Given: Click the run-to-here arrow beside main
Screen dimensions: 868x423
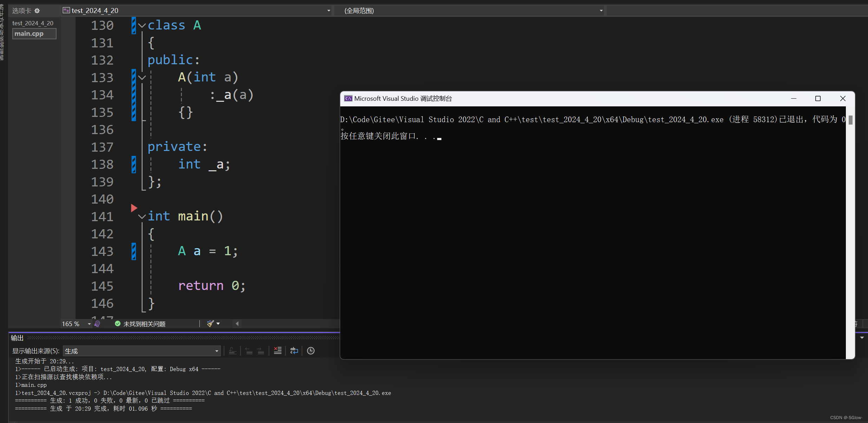Looking at the screenshot, I should pyautogui.click(x=134, y=208).
